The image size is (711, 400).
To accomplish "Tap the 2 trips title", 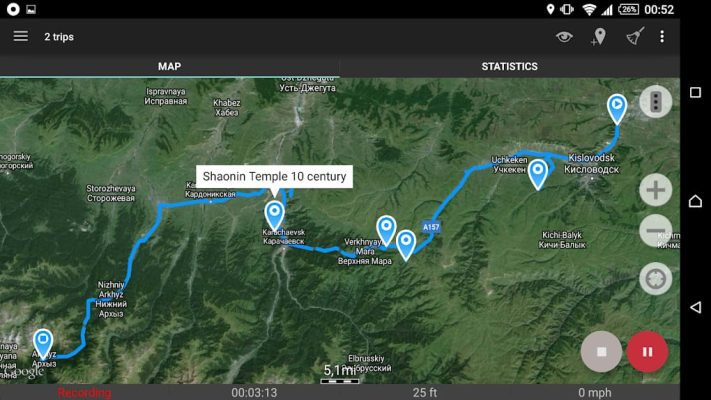I will pos(59,37).
